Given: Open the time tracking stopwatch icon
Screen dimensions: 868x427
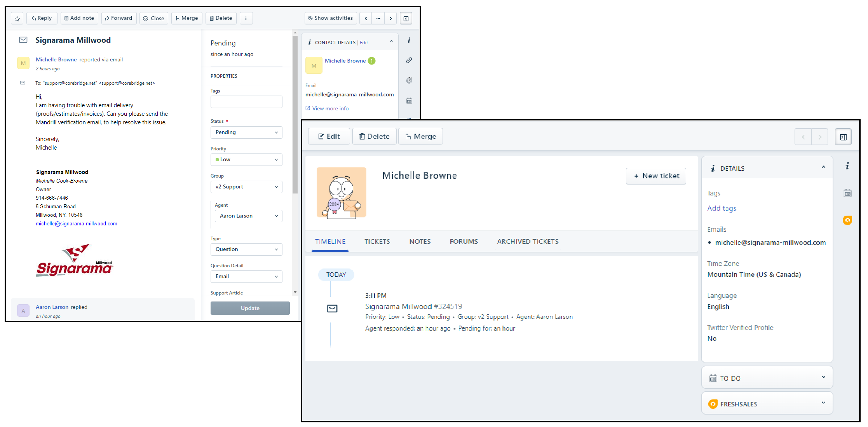Looking at the screenshot, I should coord(409,80).
